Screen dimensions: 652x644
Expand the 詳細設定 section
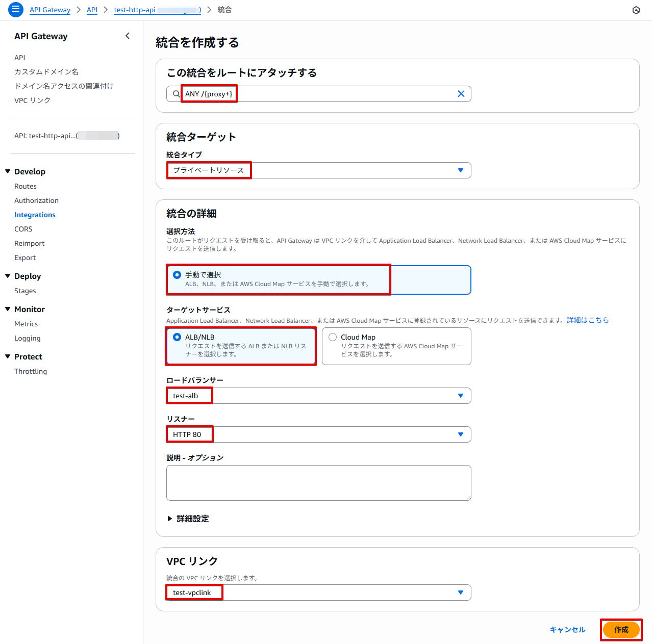188,519
